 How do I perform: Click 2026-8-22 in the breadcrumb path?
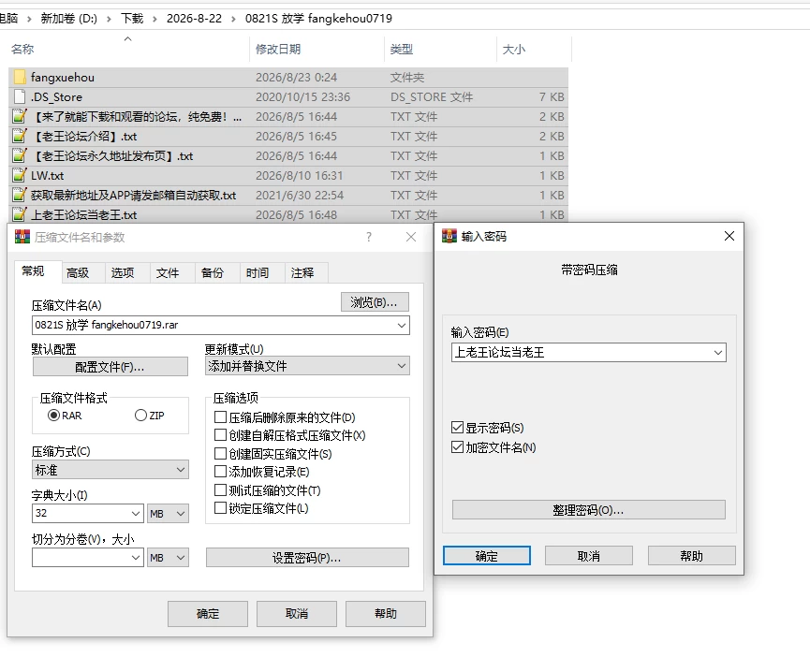pos(194,19)
